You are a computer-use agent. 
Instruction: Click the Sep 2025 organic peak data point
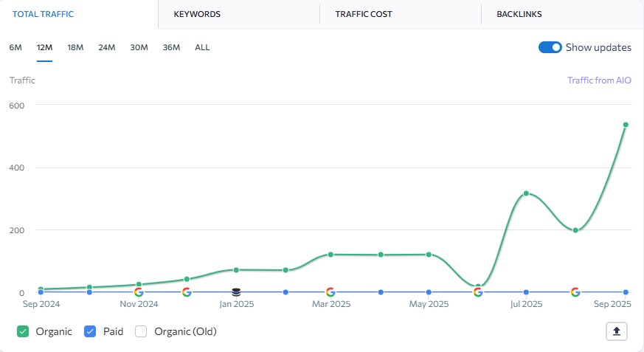[626, 125]
